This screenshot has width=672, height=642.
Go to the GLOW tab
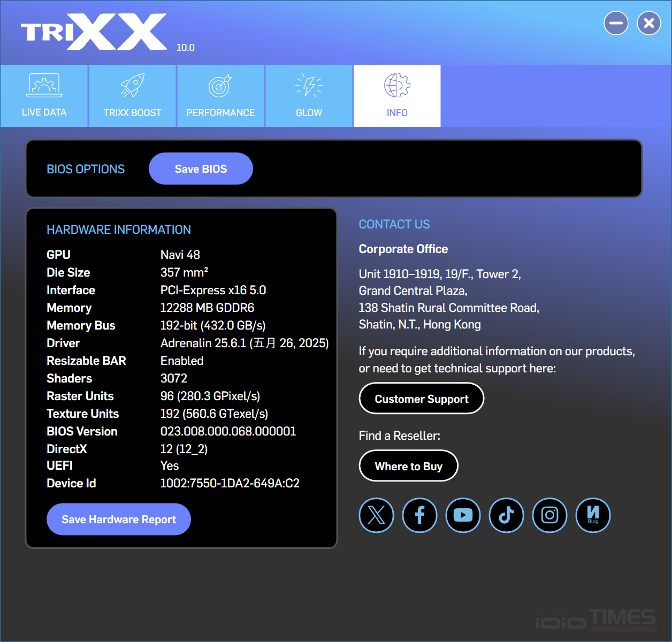(309, 96)
